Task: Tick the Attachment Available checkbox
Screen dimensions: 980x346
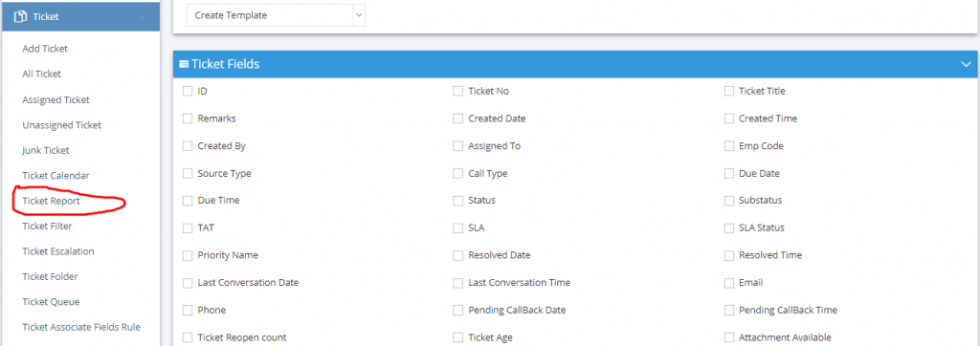Action: [x=728, y=337]
